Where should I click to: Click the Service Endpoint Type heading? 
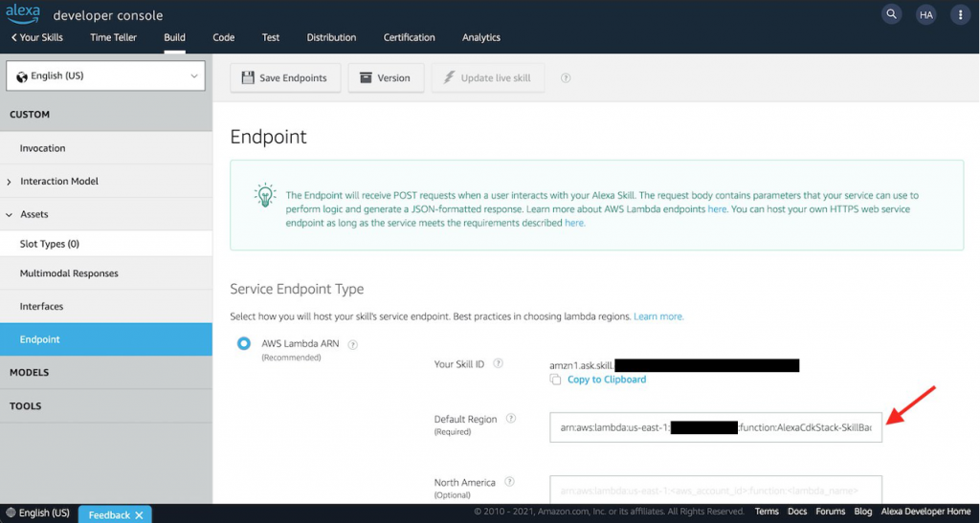point(297,289)
